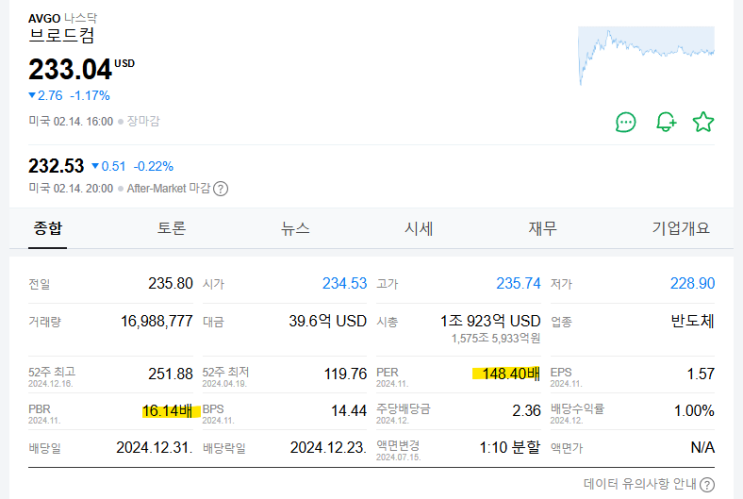Click the mini price chart thumbnail
This screenshot has width=743, height=499.
point(646,55)
